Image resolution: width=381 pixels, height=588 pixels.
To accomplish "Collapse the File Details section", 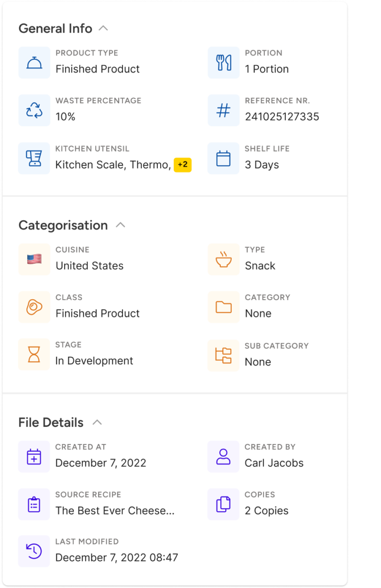I will (98, 422).
